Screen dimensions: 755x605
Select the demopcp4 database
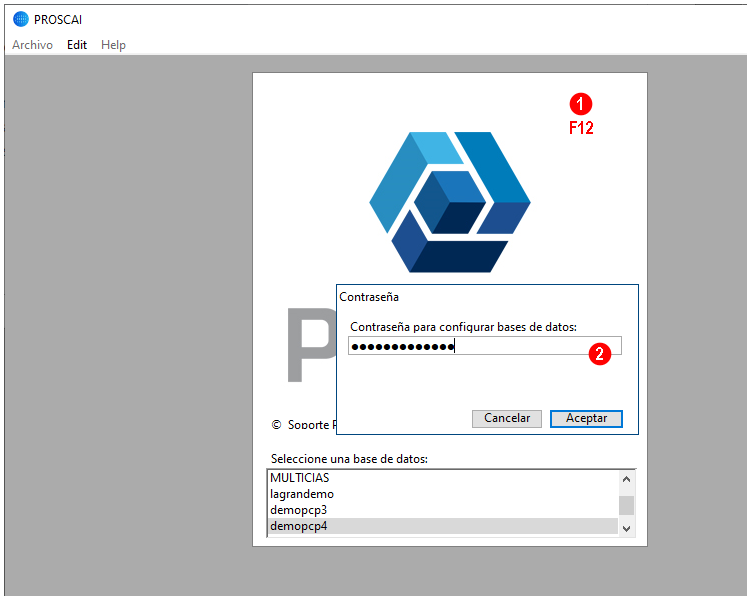(x=443, y=526)
